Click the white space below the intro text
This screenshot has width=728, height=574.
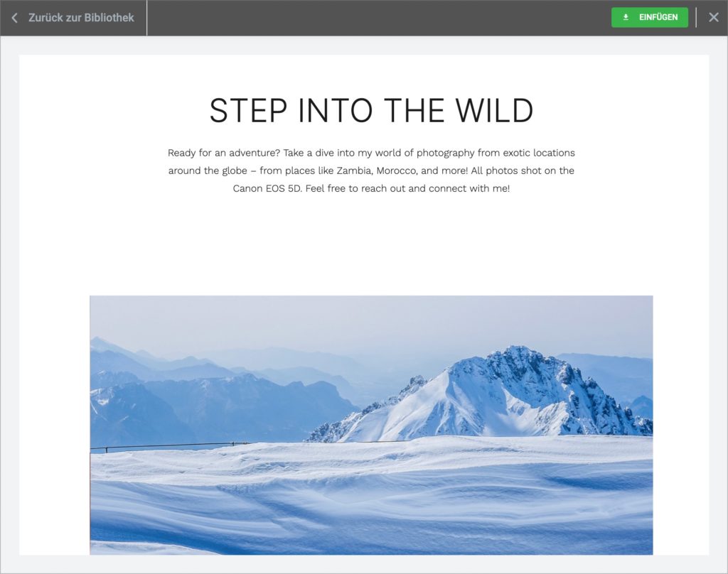371,244
